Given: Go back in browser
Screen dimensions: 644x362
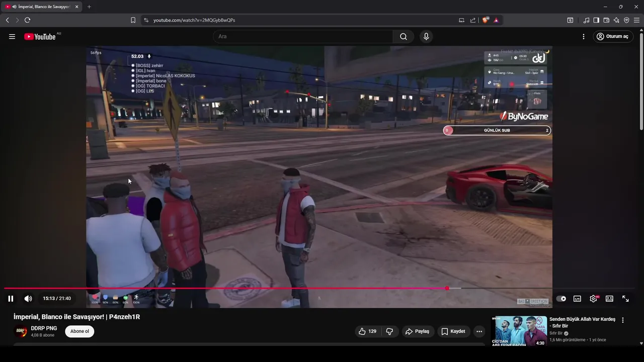Looking at the screenshot, I should click(x=7, y=20).
